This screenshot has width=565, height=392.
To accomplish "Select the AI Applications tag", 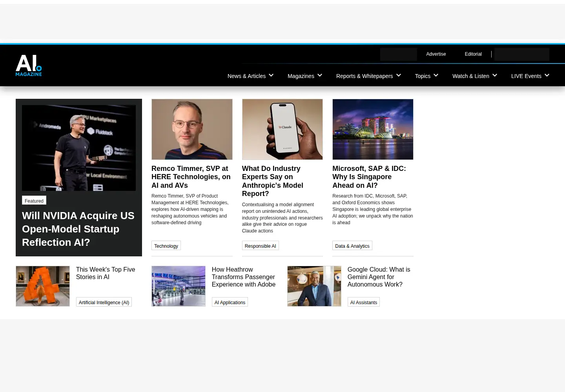I will click(230, 302).
